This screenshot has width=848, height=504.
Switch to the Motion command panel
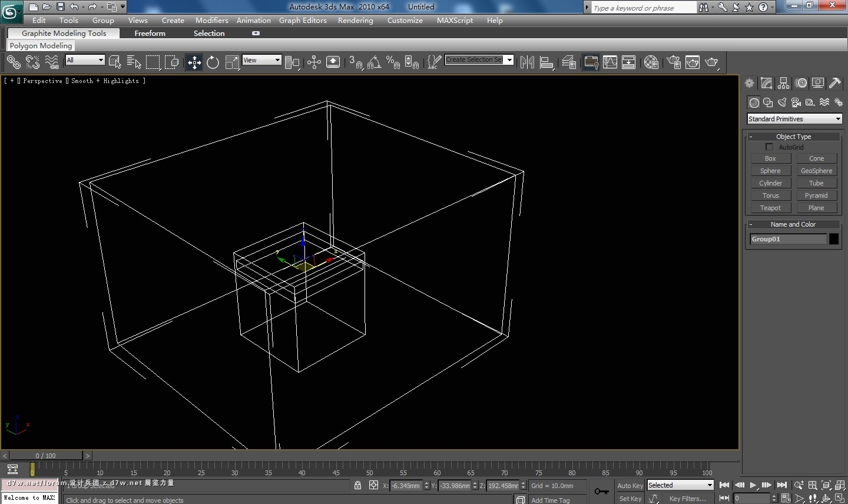pos(801,83)
